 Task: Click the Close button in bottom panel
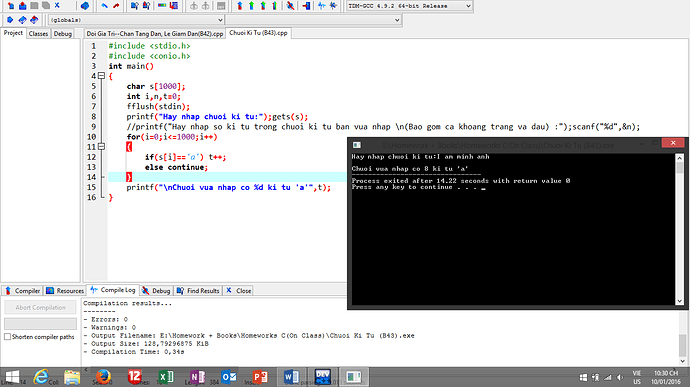tap(239, 291)
